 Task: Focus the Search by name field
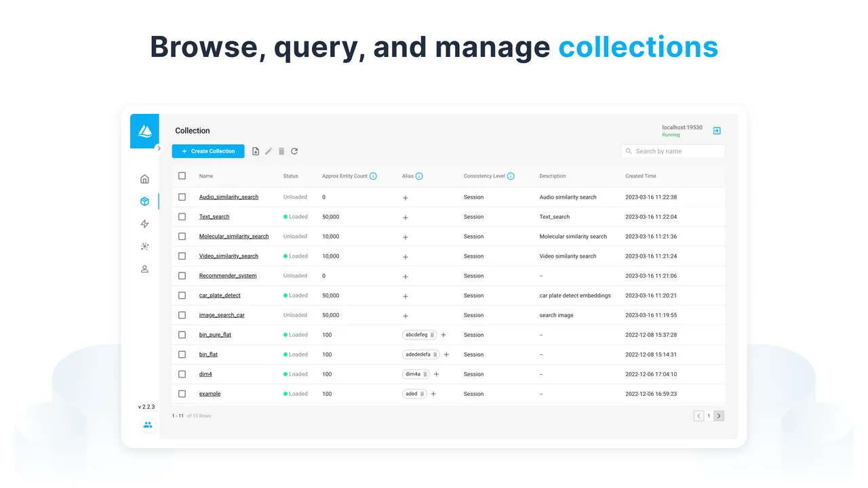coord(673,151)
